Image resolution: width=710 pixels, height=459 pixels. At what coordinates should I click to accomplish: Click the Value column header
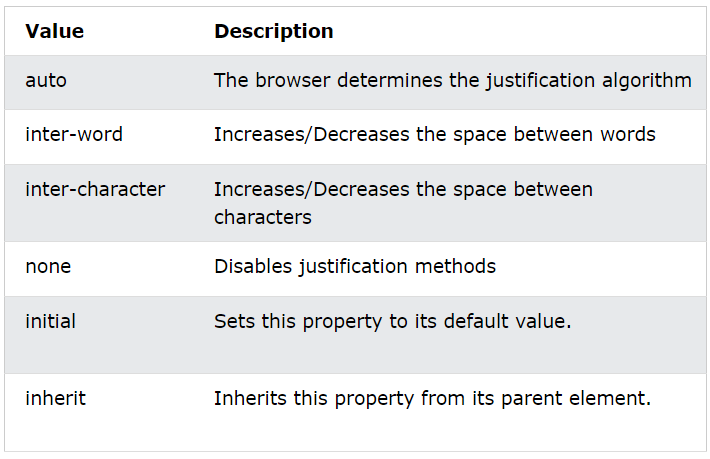coord(53,31)
